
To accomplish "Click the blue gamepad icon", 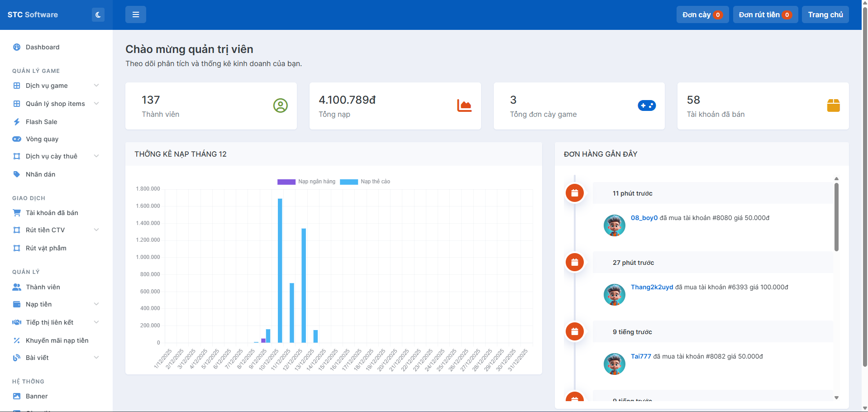I will point(646,105).
